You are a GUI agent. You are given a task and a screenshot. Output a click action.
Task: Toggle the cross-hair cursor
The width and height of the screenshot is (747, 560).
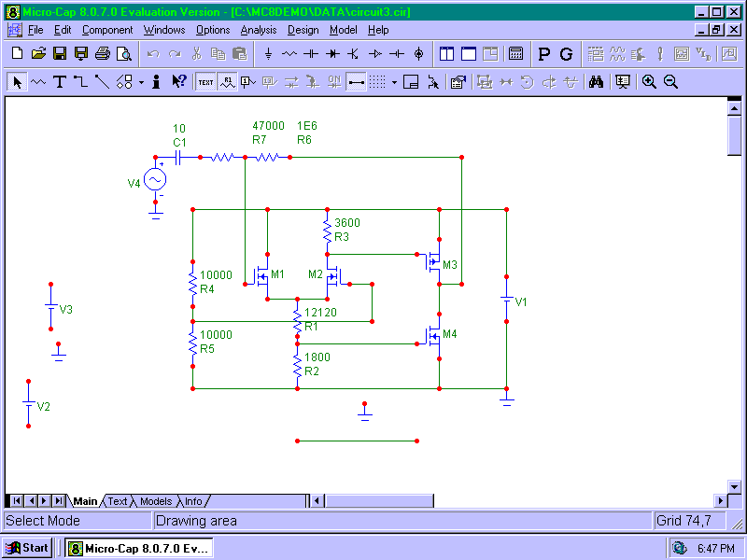pyautogui.click(x=432, y=82)
